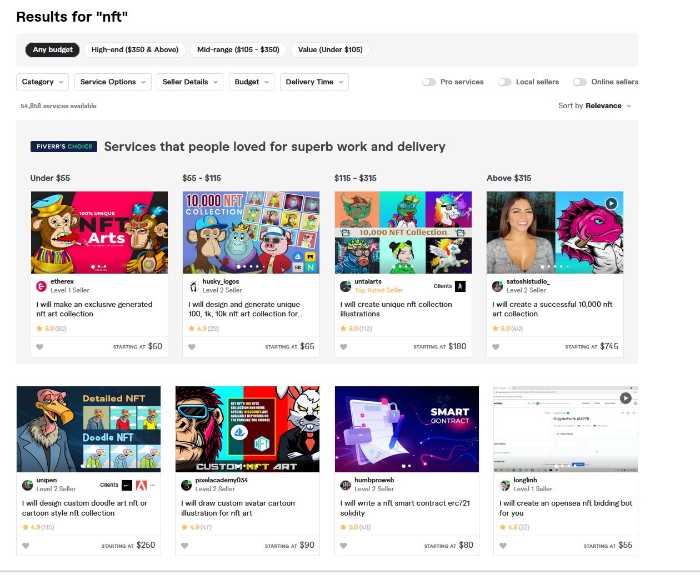Save the humbprowsh smart contract gig
Viewport: 700px width, 575px height.
point(344,546)
